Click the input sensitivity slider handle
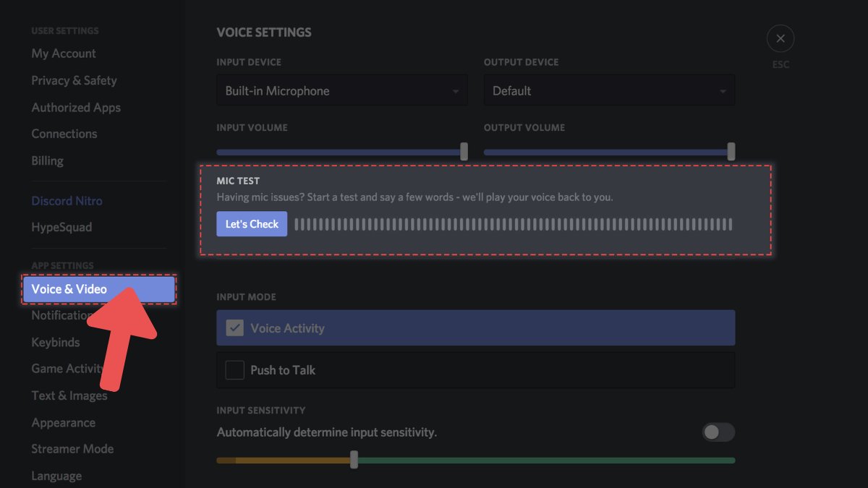Viewport: 868px width, 488px height. (354, 459)
